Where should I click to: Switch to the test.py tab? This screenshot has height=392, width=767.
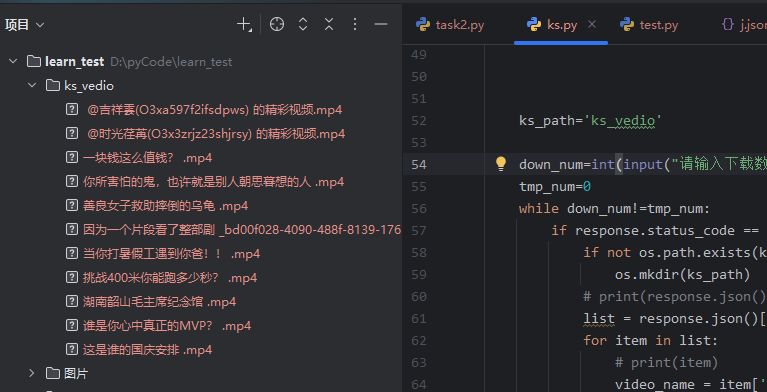(x=649, y=25)
